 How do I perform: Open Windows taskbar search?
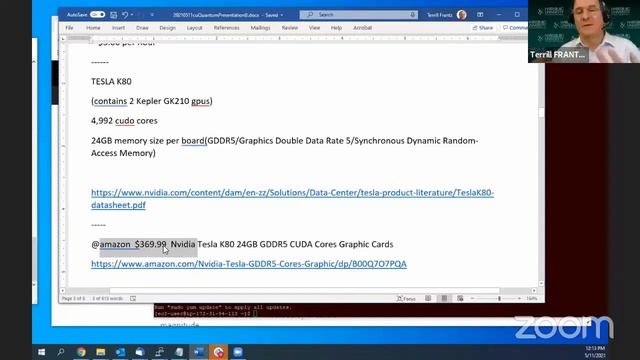61,352
